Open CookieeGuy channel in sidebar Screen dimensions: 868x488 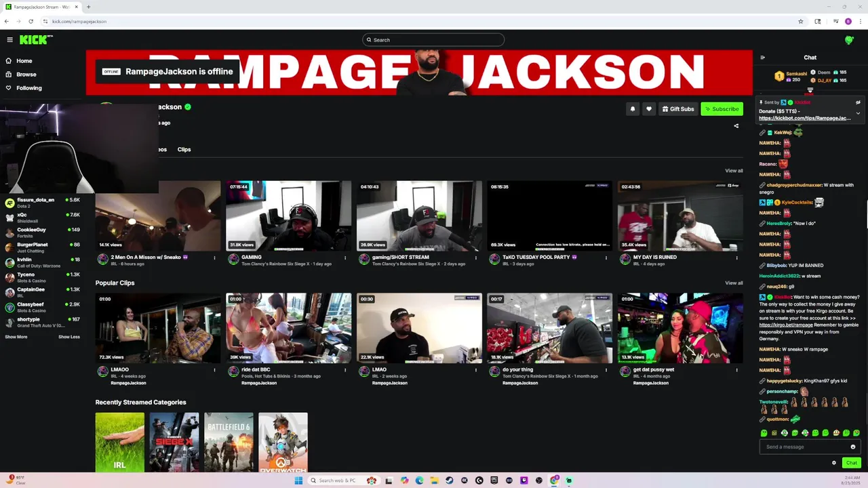pyautogui.click(x=43, y=232)
